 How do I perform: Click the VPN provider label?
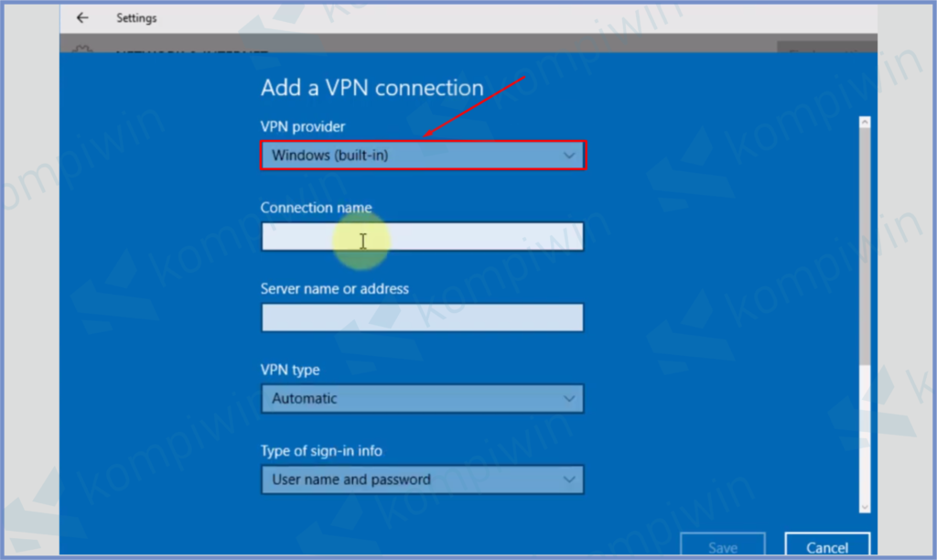[x=303, y=126]
